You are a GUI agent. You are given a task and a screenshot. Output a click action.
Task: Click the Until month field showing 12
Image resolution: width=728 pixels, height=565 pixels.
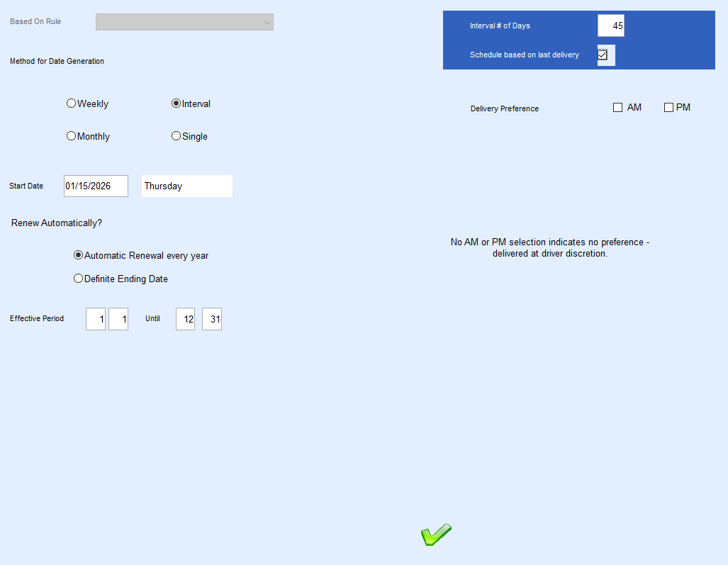185,319
